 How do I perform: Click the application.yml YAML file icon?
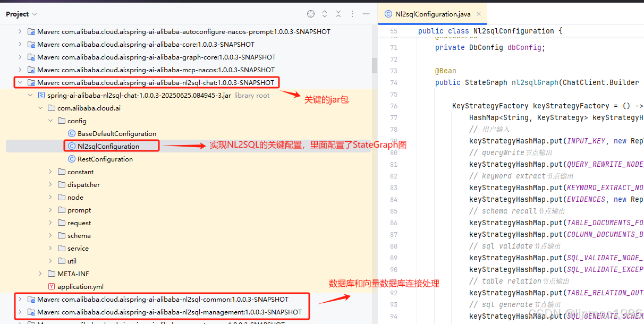point(52,286)
